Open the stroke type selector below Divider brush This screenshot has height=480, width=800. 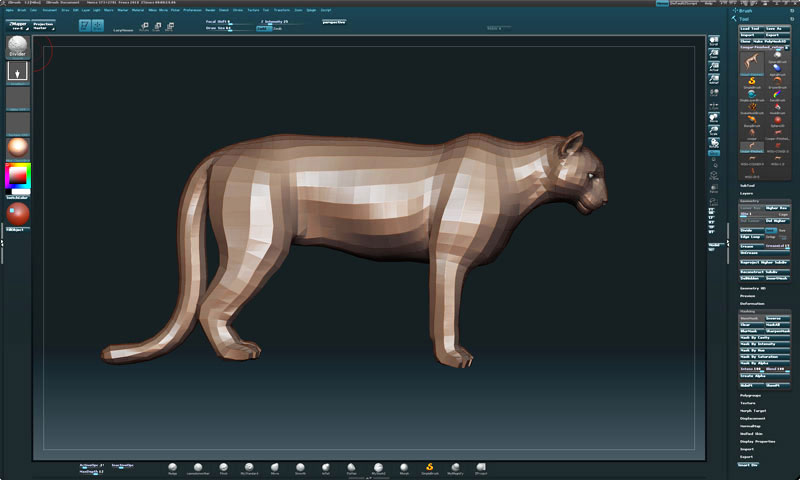pos(17,71)
